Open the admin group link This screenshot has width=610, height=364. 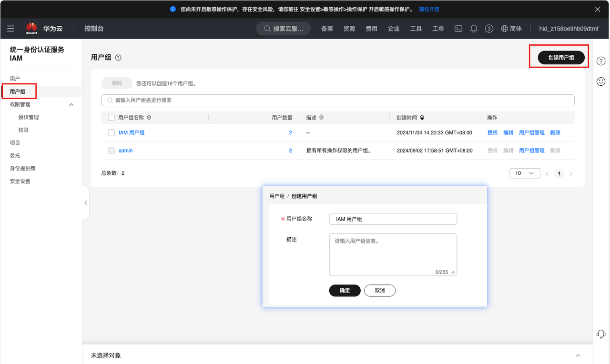click(x=126, y=151)
